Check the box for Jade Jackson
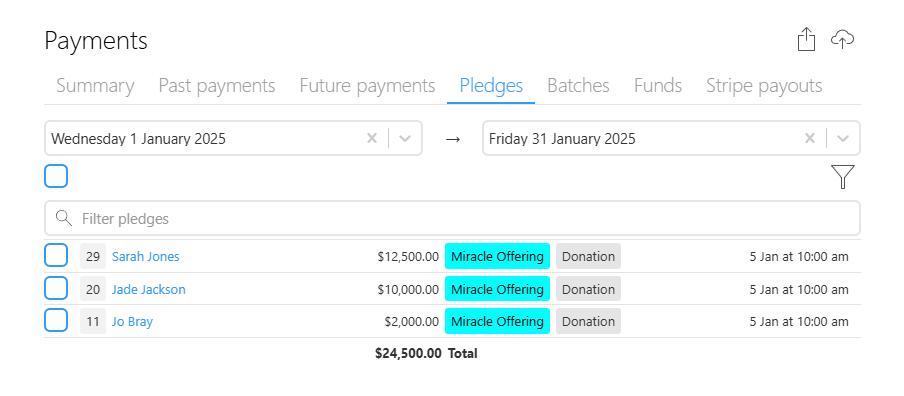904x396 pixels. (56, 288)
